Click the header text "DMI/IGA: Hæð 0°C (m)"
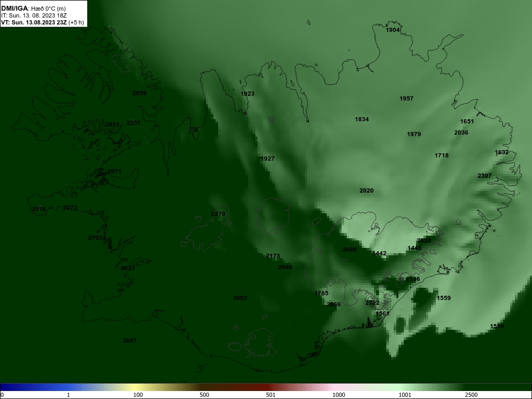The width and height of the screenshot is (532, 399). [33, 9]
